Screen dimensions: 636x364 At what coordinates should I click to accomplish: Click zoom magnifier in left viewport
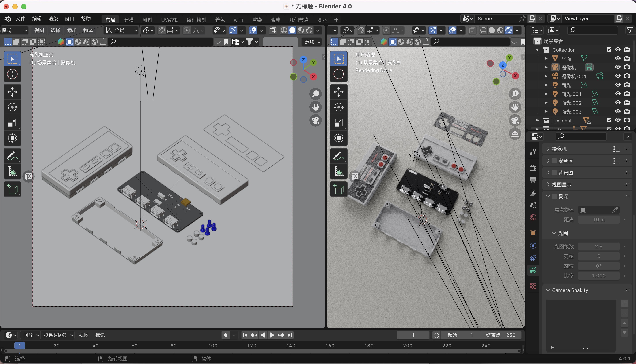coord(316,94)
